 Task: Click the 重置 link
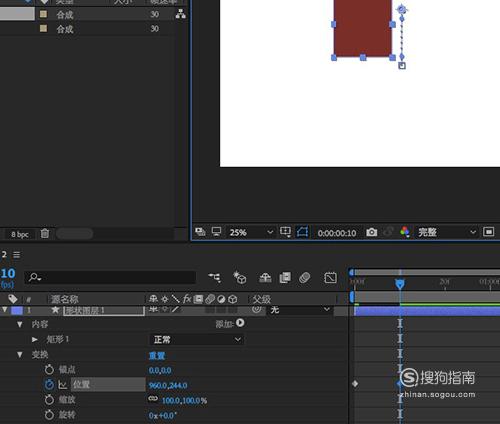tap(157, 355)
